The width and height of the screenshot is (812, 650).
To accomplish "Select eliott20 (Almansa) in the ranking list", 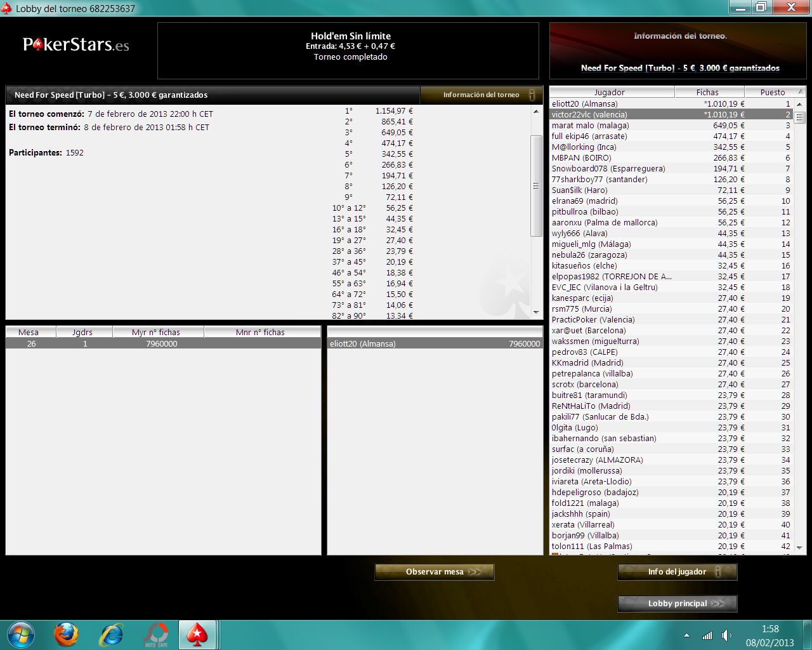I will click(x=671, y=104).
